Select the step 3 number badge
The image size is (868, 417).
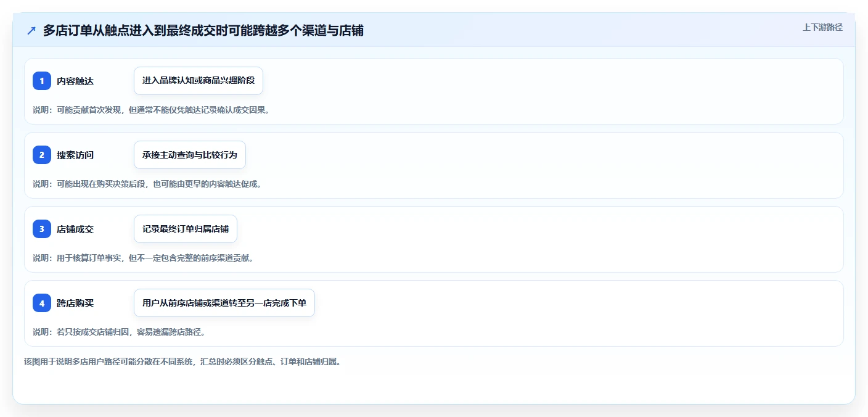[42, 229]
